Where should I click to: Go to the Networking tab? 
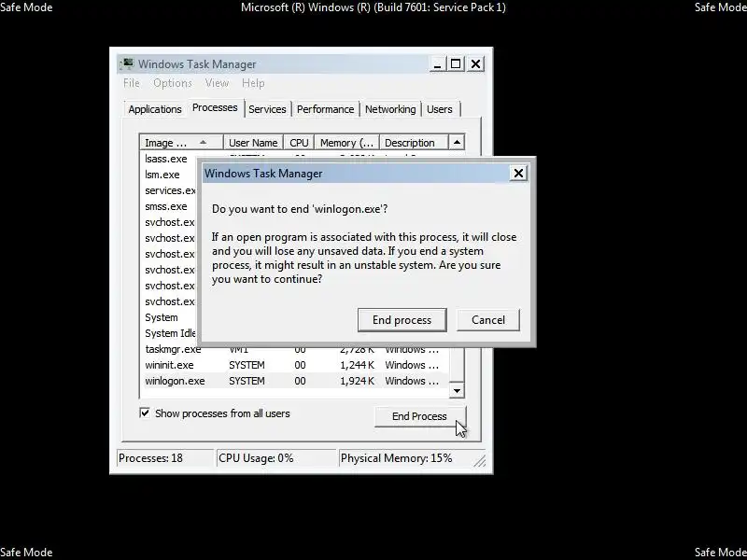point(390,109)
